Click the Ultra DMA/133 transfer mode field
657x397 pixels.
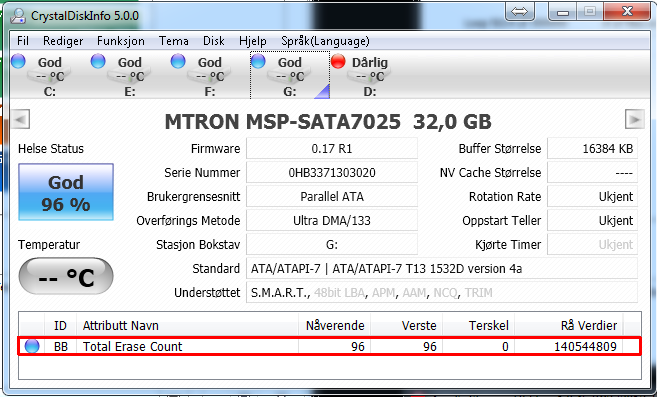[332, 220]
